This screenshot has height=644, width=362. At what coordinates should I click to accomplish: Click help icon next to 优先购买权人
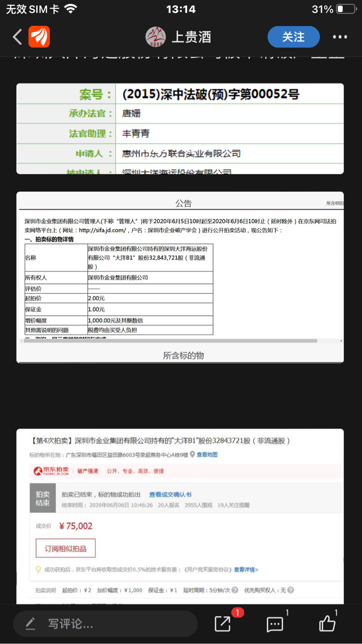[x=290, y=590]
